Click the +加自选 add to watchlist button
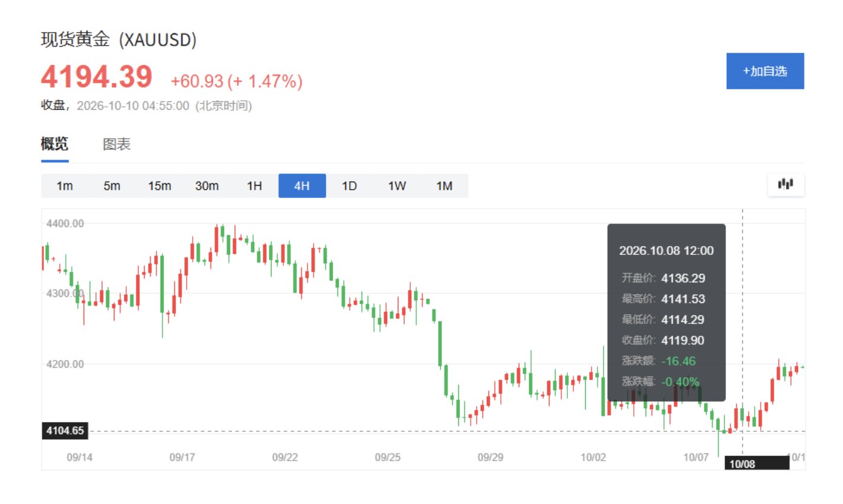The image size is (843, 504). [765, 71]
